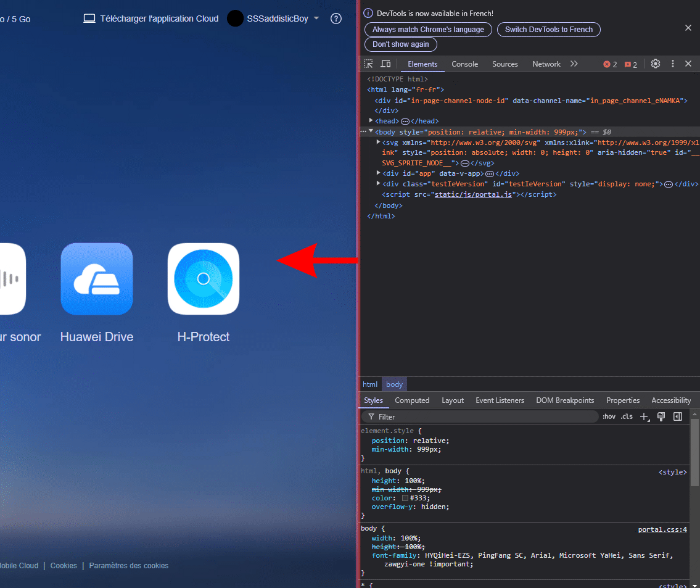Click the help question mark icon
This screenshot has width=700, height=588.
click(336, 19)
